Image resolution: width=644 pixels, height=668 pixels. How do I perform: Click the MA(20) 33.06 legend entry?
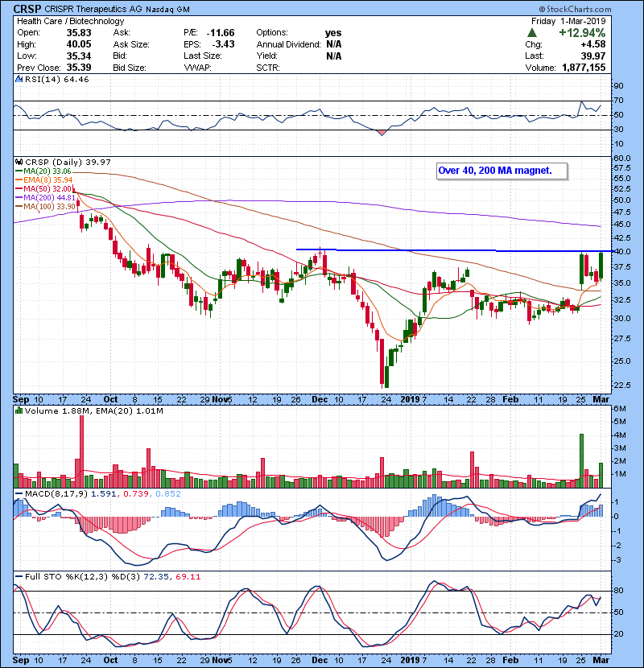point(43,171)
